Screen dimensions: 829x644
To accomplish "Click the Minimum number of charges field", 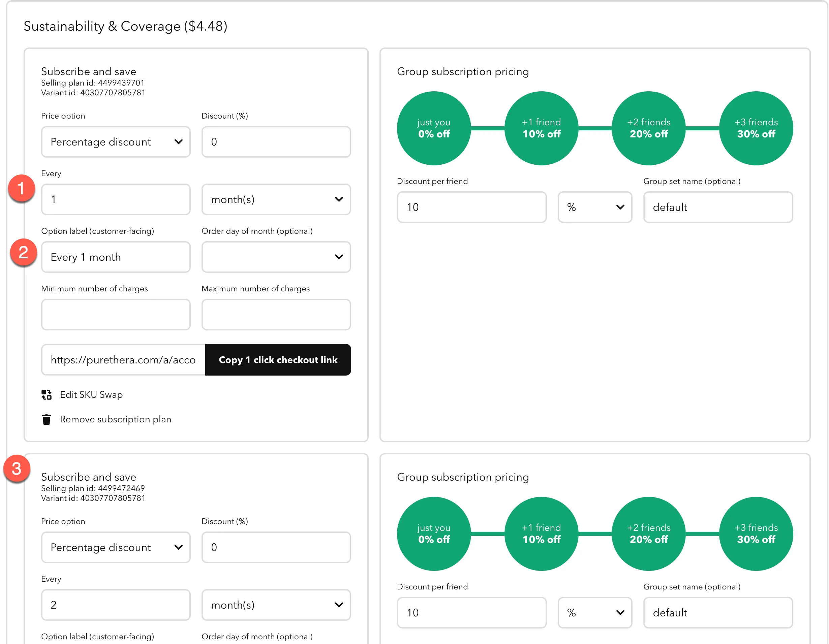I will [x=115, y=315].
